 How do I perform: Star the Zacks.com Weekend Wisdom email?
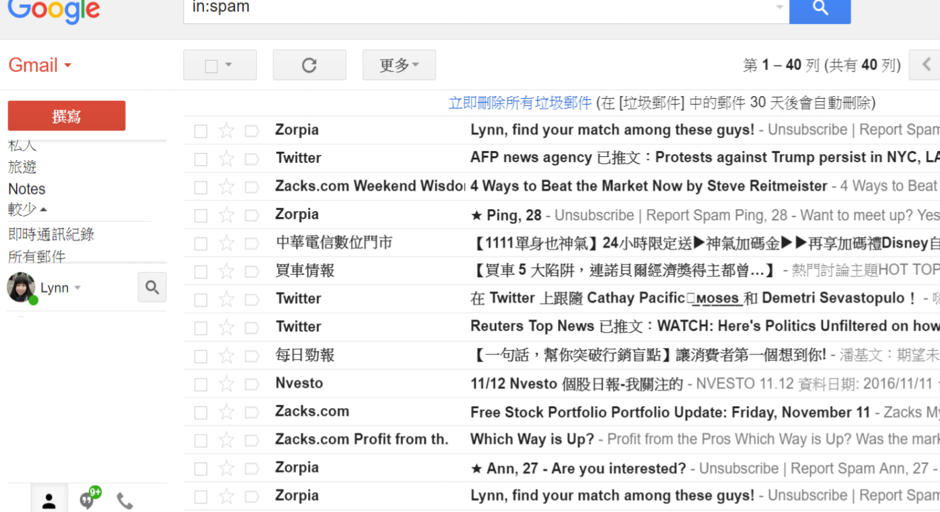(x=227, y=186)
